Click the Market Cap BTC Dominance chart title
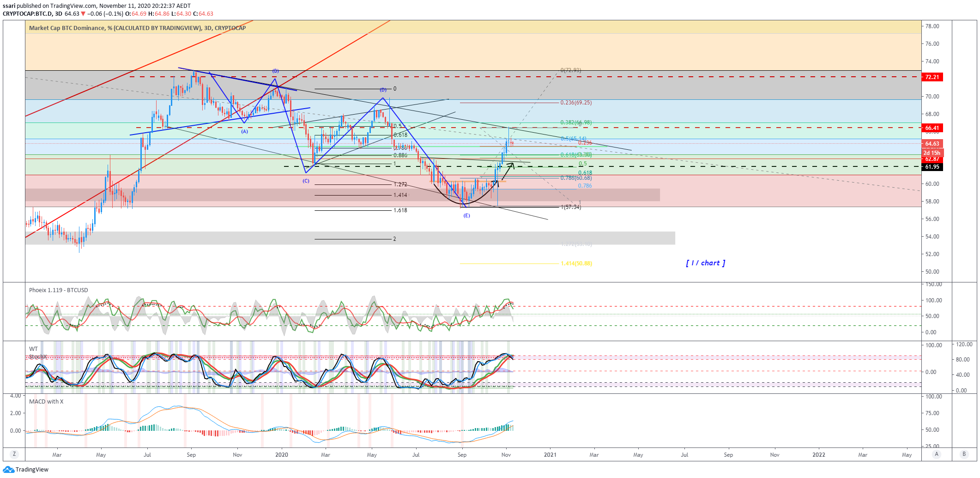The height and width of the screenshot is (478, 980). pyautogui.click(x=137, y=28)
